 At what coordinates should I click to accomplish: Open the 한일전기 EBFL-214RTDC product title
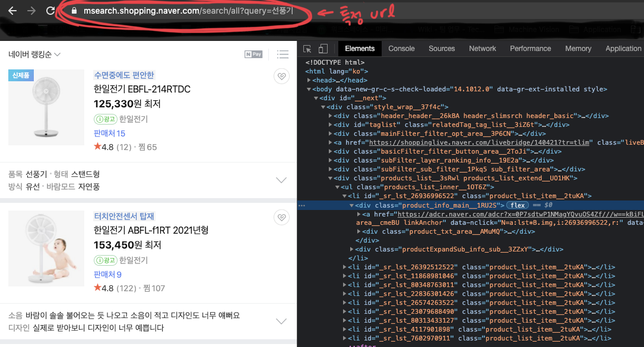(x=142, y=89)
